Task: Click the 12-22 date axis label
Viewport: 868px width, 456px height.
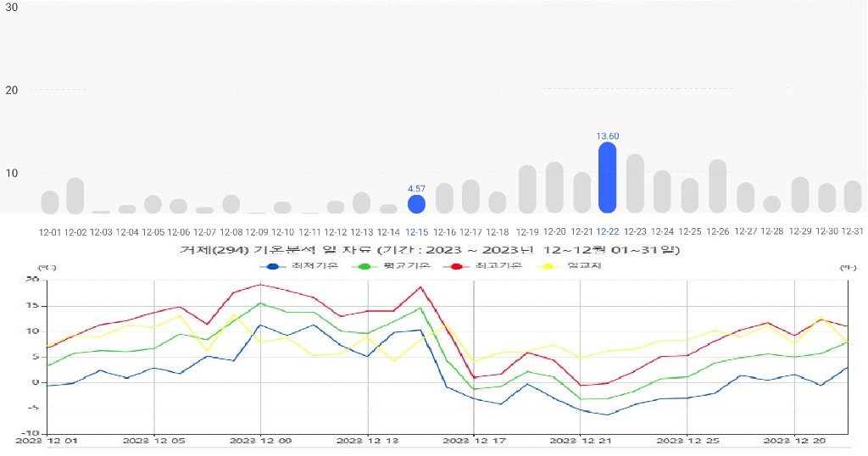Action: click(607, 231)
